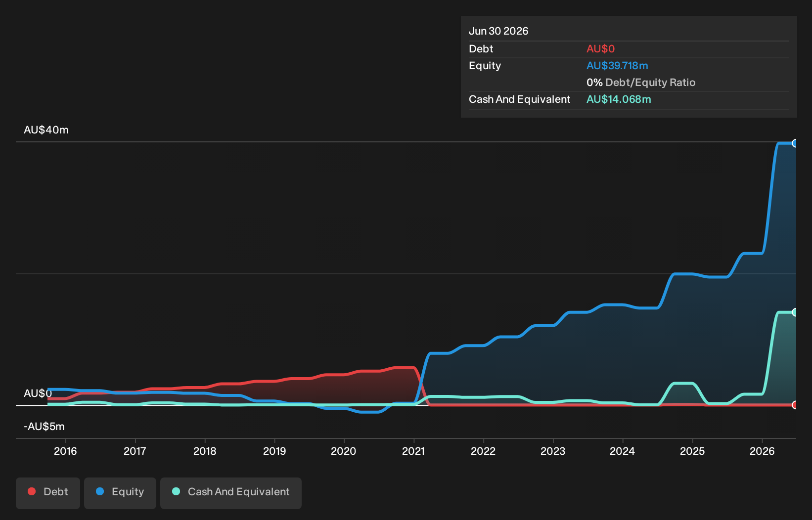Click the 2025 x-axis label

(x=692, y=451)
